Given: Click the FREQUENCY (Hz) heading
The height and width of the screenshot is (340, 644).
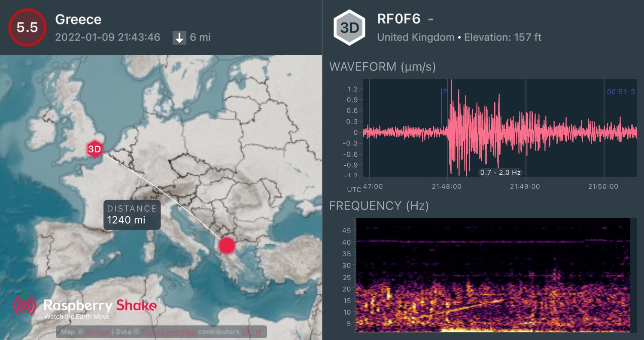Looking at the screenshot, I should click(379, 206).
